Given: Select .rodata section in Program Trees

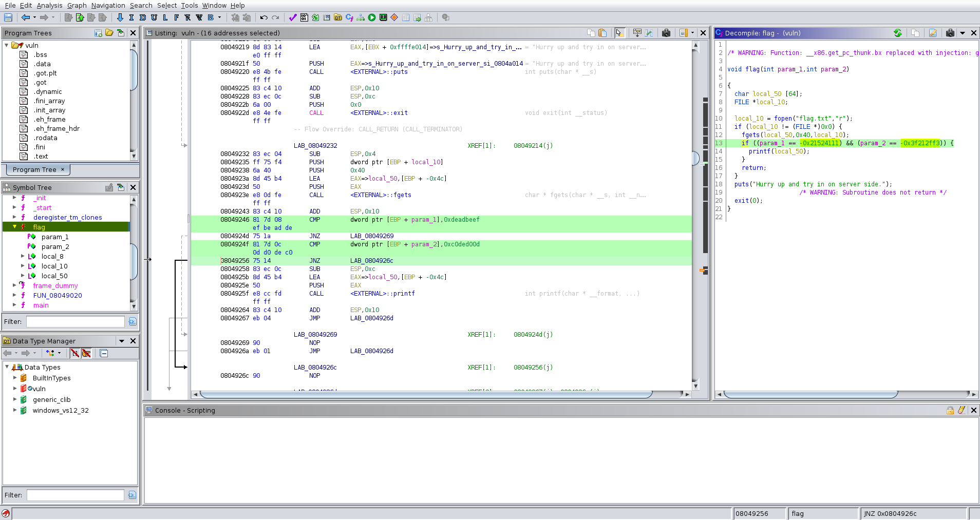Looking at the screenshot, I should click(x=45, y=138).
